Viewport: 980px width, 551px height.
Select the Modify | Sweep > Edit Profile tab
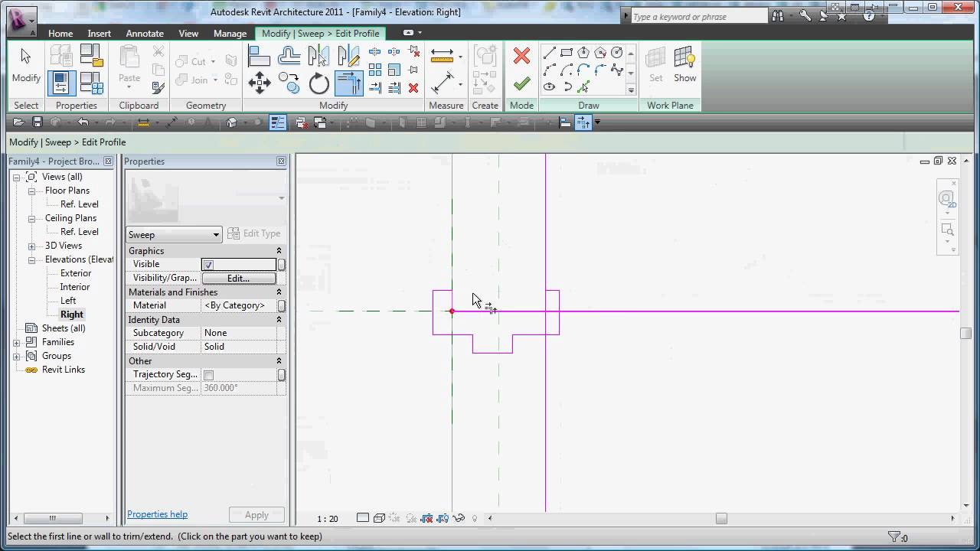coord(321,34)
